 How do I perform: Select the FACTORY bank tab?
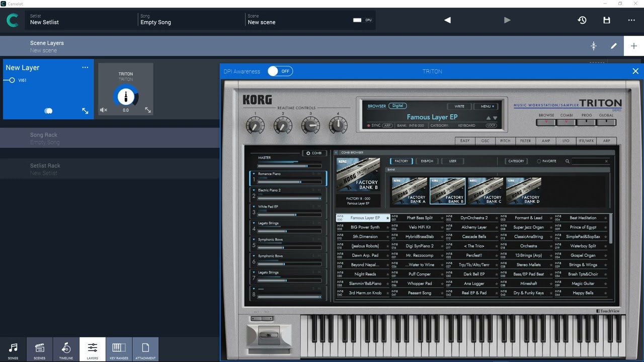(401, 161)
